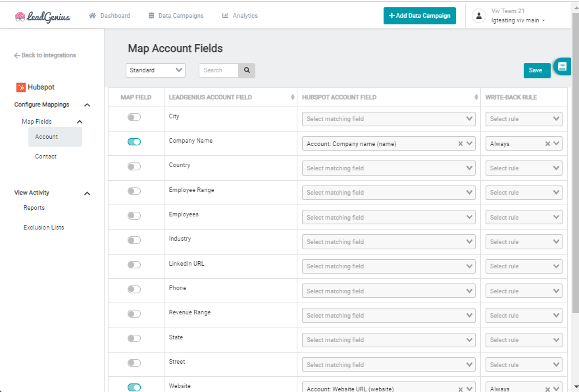Click the Viv Team 21 avatar

click(x=479, y=15)
